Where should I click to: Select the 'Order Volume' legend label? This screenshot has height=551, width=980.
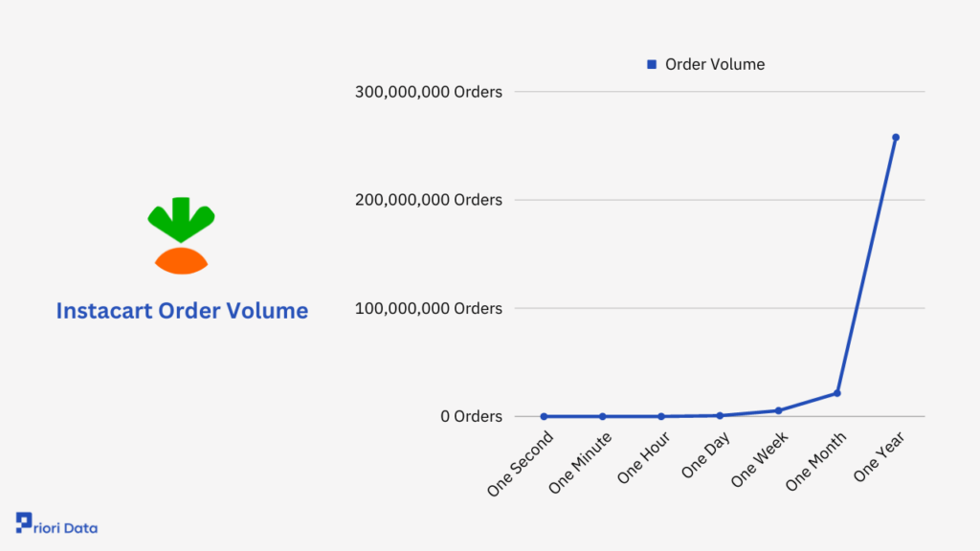click(x=714, y=64)
